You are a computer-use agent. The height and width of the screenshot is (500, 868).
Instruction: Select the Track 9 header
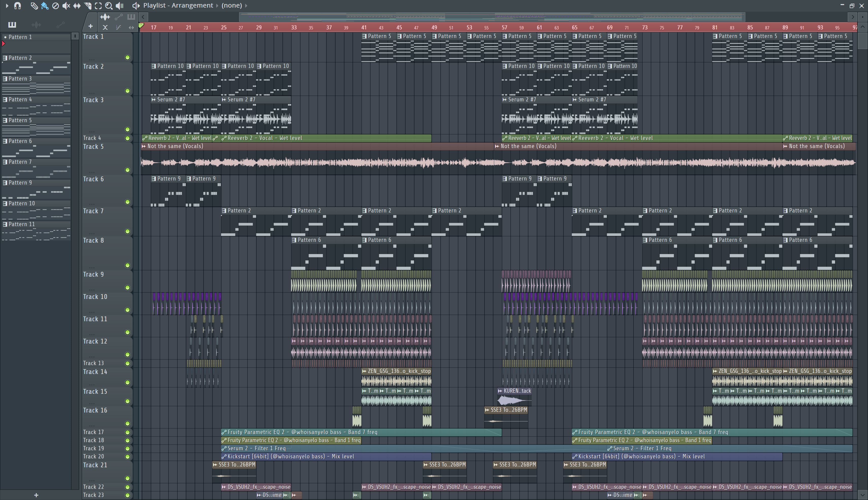pos(107,281)
